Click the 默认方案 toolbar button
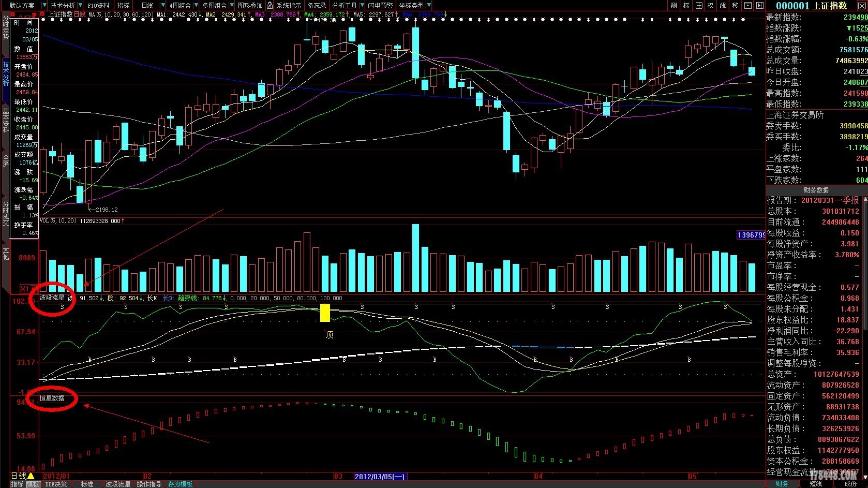This screenshot has width=868, height=488. pos(22,5)
